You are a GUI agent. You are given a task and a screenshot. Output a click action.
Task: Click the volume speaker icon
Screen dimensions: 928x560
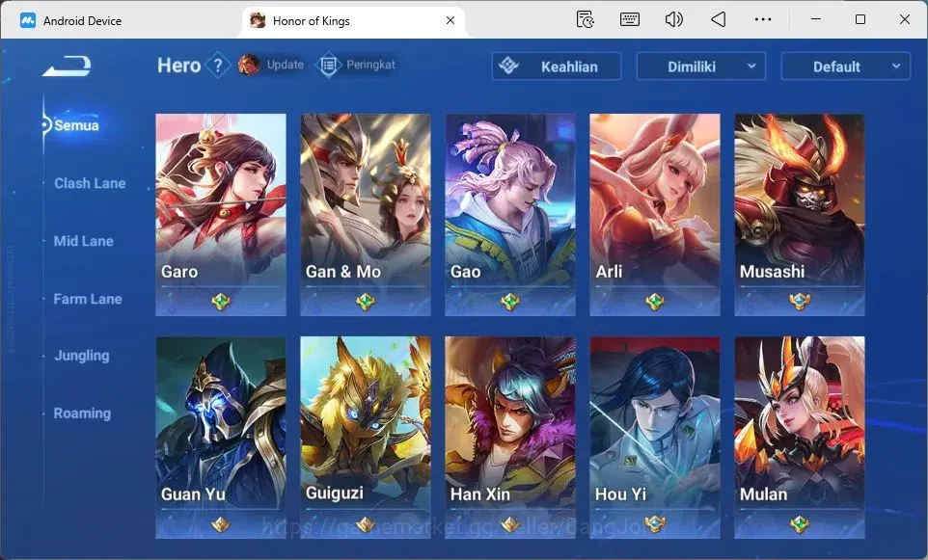[673, 19]
